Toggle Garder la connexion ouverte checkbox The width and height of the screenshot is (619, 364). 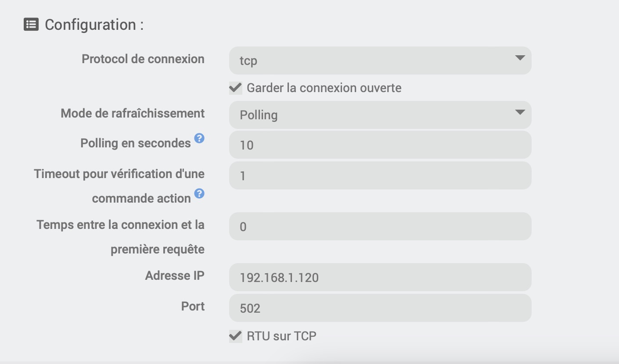click(236, 88)
